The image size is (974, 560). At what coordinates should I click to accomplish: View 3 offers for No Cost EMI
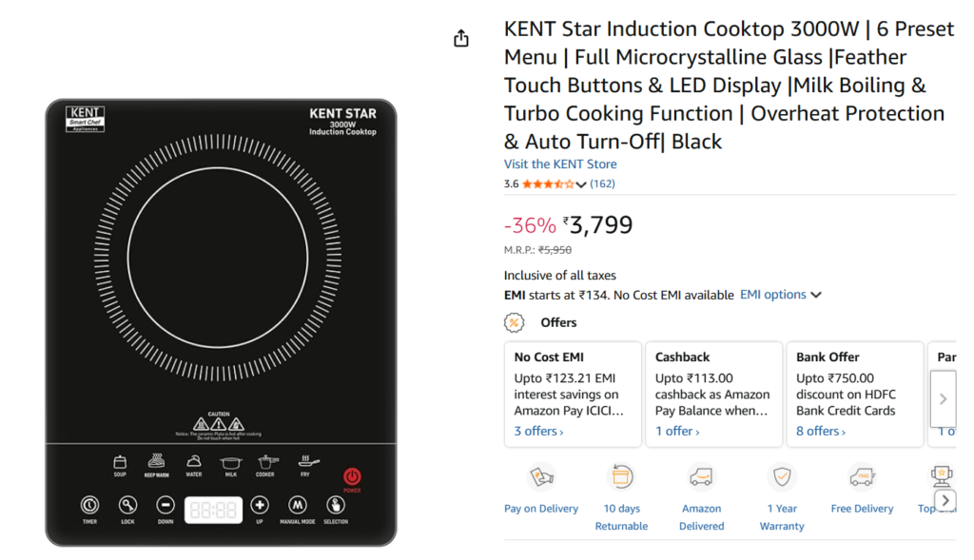[538, 432]
